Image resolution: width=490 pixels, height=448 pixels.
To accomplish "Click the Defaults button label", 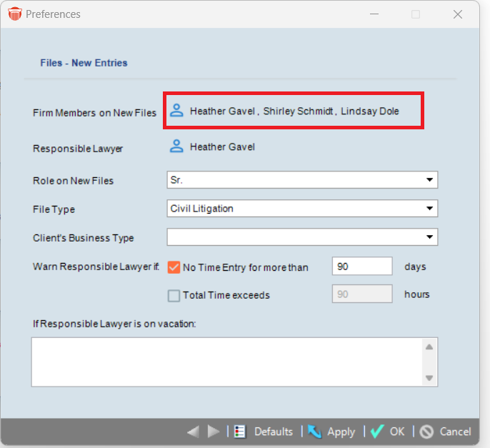I will click(274, 432).
